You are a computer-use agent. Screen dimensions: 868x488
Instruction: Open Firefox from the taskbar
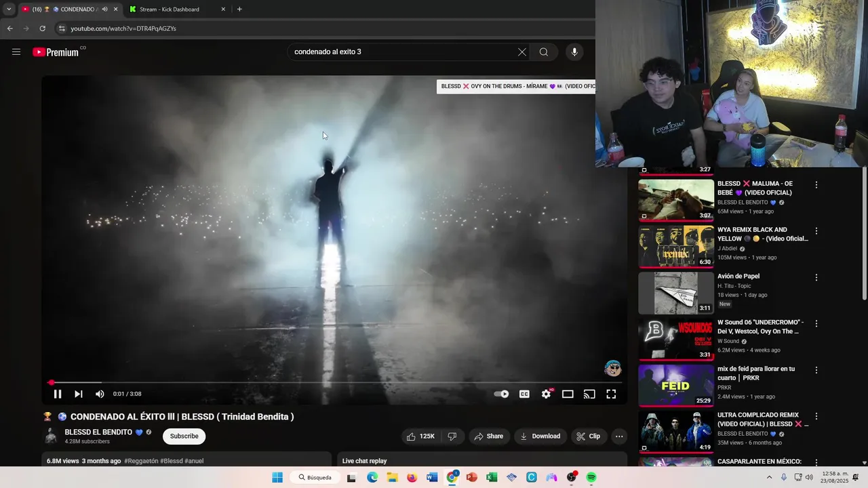tap(412, 477)
